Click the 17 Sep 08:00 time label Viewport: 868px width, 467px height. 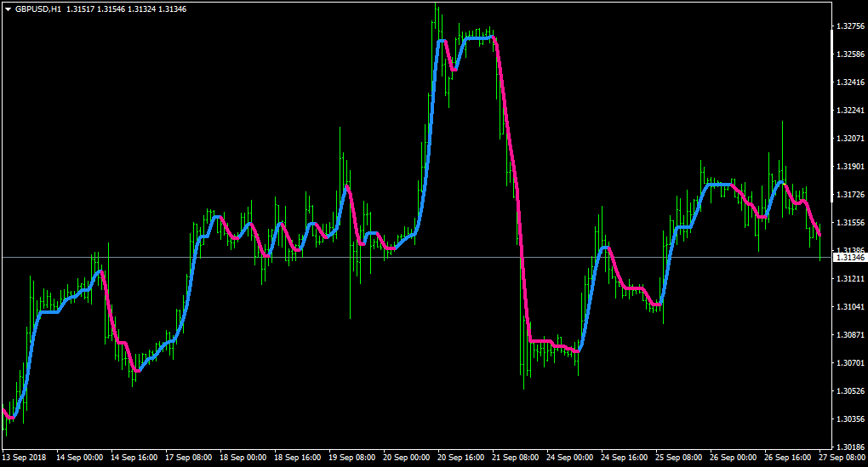tap(188, 458)
